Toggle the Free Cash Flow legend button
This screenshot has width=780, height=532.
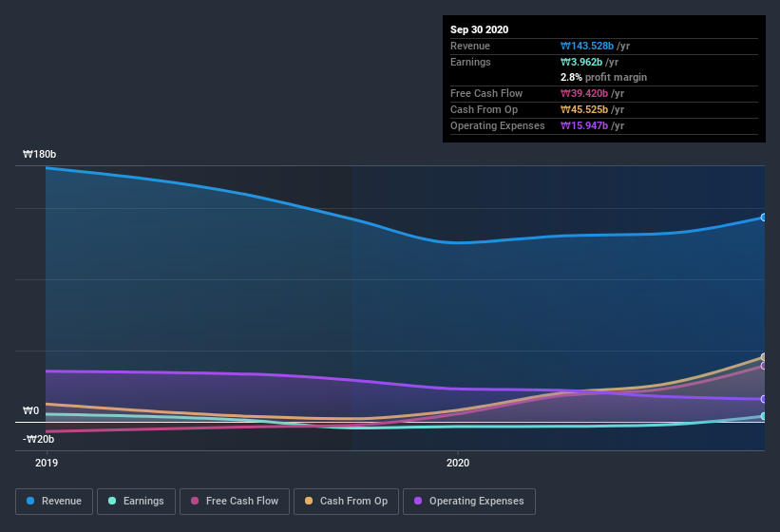tap(235, 502)
